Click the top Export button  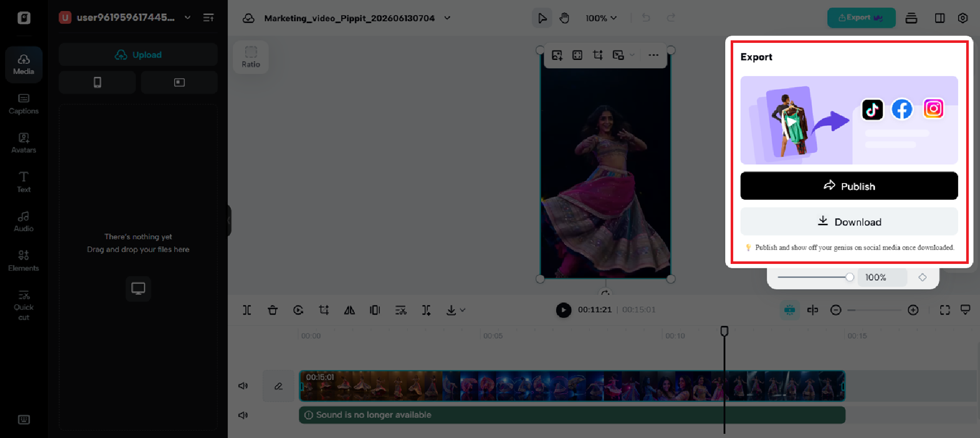click(x=861, y=18)
